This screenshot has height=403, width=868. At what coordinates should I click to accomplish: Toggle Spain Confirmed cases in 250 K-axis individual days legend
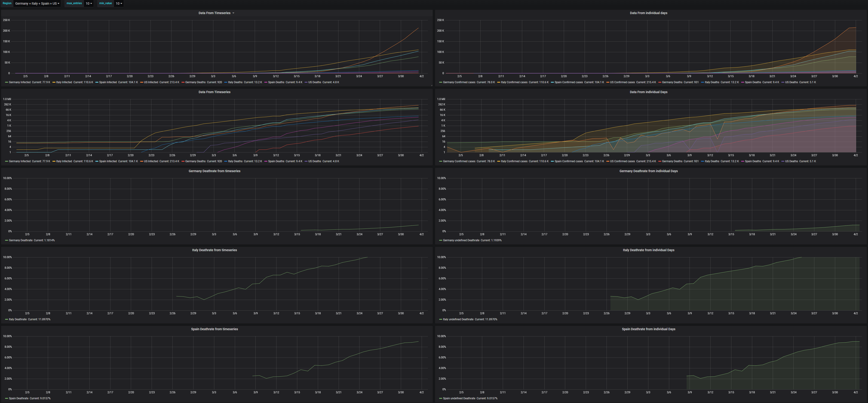click(569, 82)
